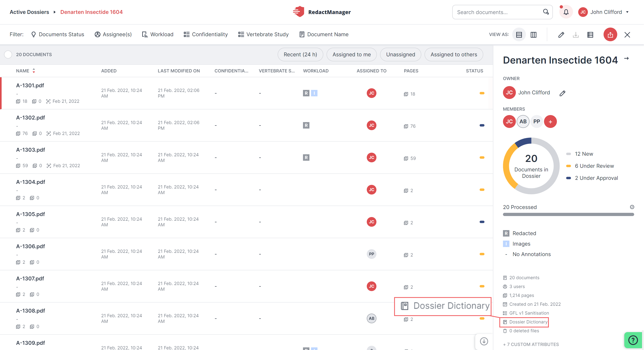644x350 pixels.
Task: Click the WORKLOAD column header
Action: (315, 71)
